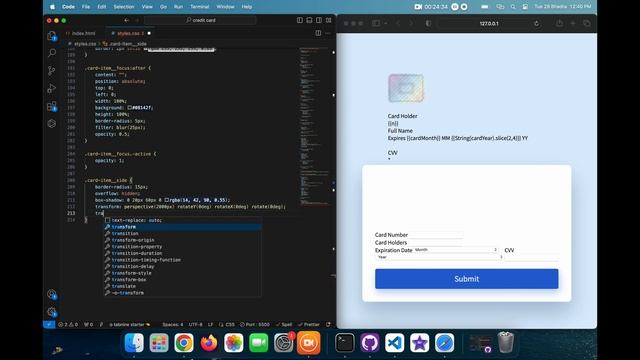
Task: Open the Extensions view
Action: [52, 106]
